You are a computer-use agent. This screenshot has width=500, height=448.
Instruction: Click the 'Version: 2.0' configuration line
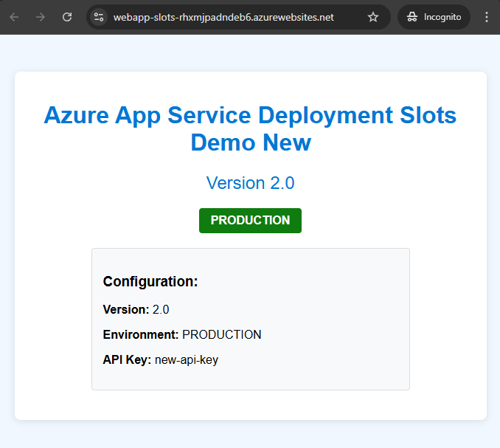pyautogui.click(x=136, y=309)
